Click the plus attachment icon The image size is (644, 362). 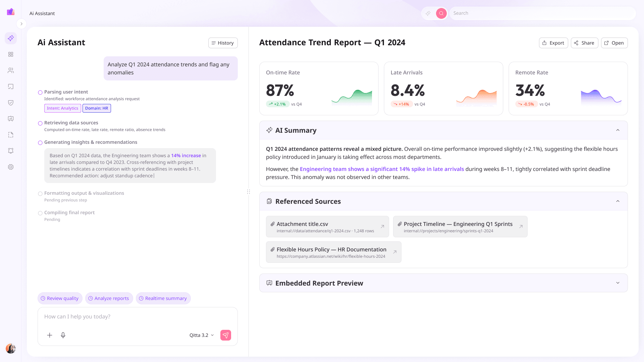(x=50, y=335)
